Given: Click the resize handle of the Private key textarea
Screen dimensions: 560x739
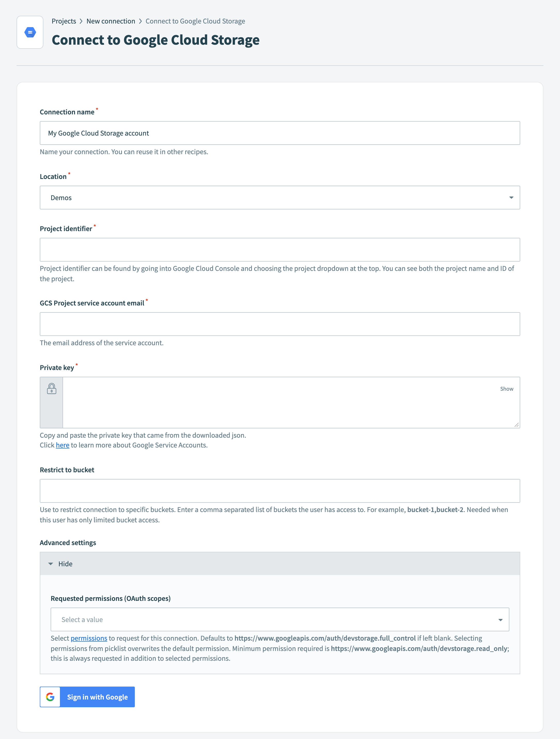Looking at the screenshot, I should click(x=517, y=425).
